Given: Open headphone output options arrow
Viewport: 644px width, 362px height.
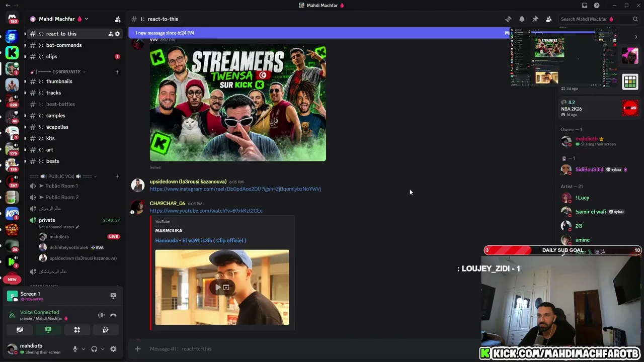Looking at the screenshot, I should click(x=103, y=349).
